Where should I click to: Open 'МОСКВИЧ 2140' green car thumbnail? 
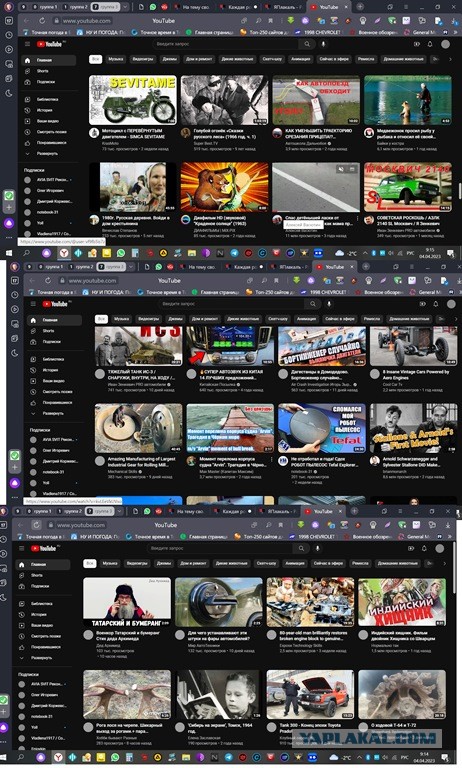tap(408, 187)
